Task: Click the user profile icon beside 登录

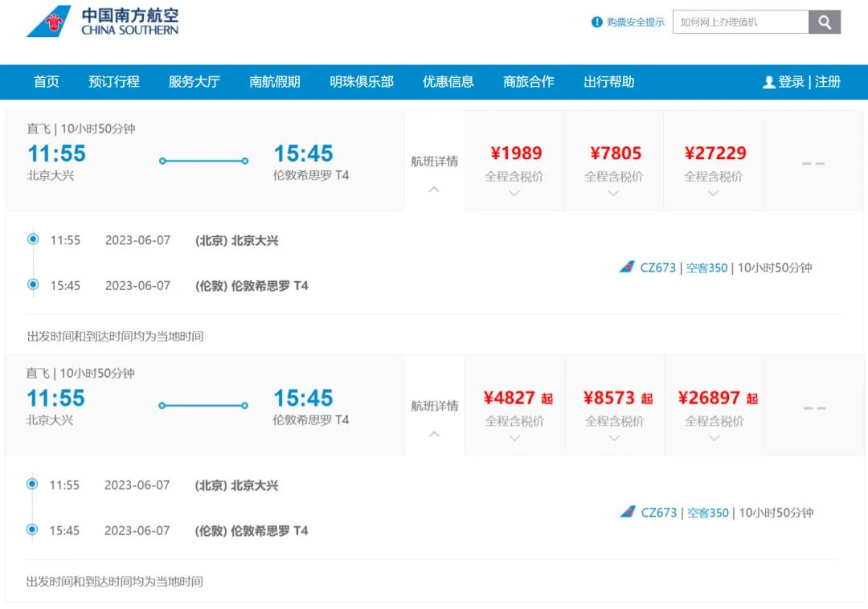Action: point(768,82)
